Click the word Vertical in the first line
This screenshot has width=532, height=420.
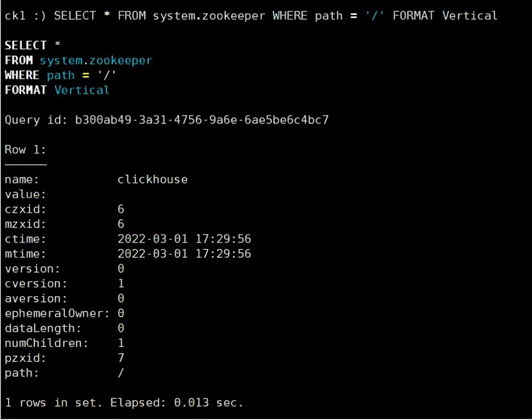470,16
